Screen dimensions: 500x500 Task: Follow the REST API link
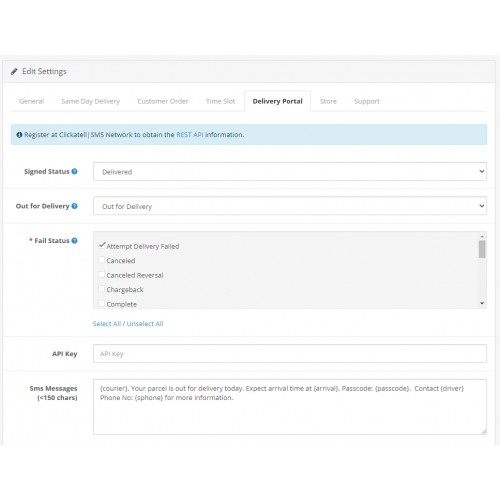pos(190,135)
